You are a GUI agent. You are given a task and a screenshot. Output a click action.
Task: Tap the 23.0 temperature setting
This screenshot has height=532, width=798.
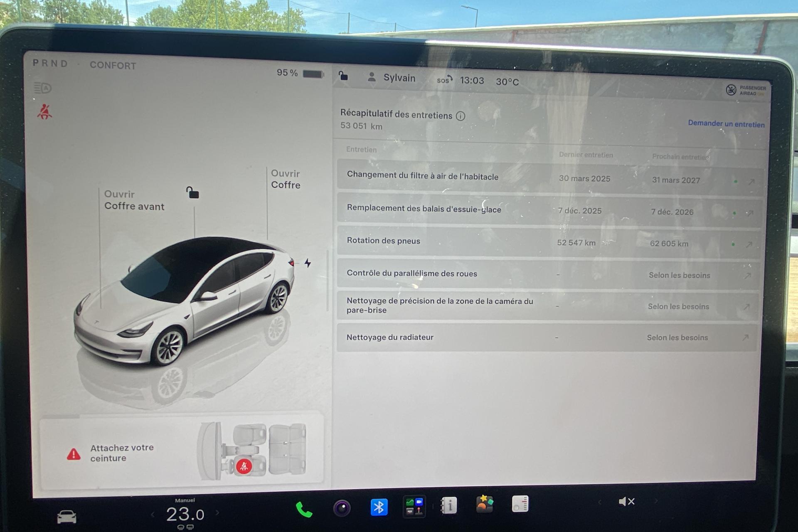click(x=185, y=514)
